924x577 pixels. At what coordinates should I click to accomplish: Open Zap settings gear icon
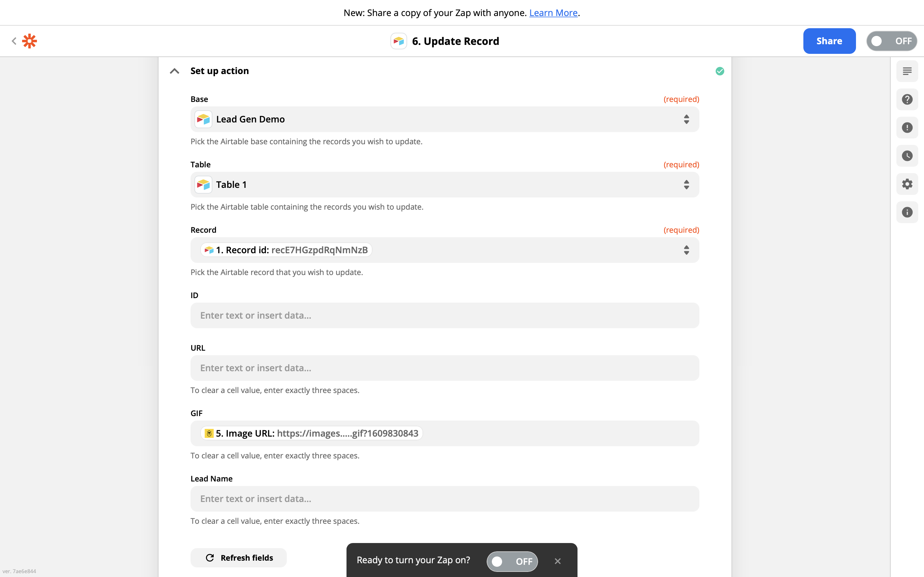click(907, 184)
